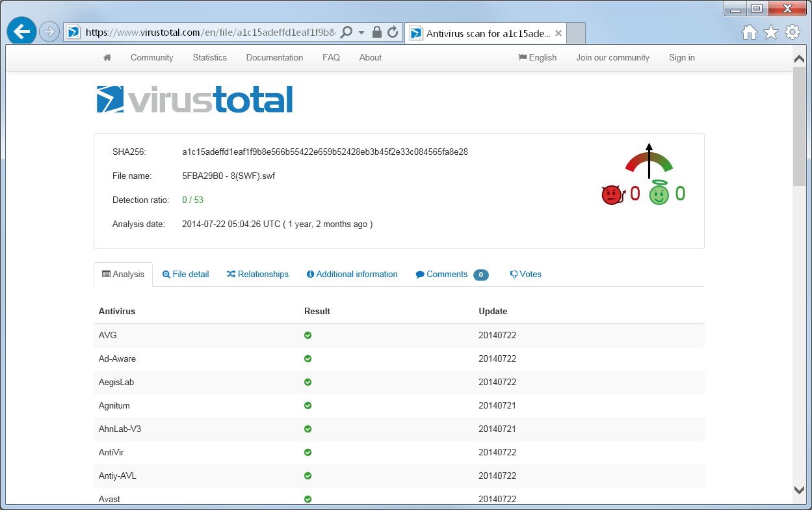Click the browser Forward arrow button
Viewport: 812px width, 510px height.
click(49, 31)
